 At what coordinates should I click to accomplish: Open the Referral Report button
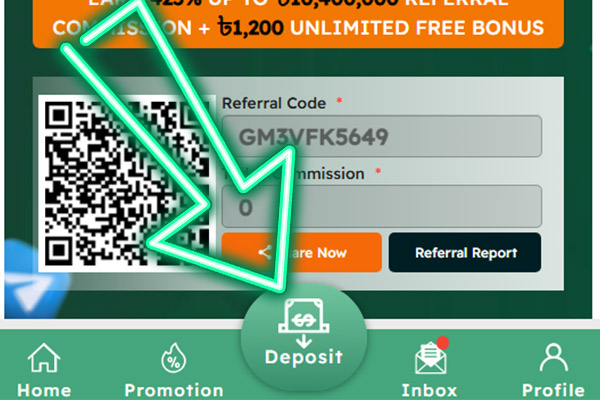465,252
